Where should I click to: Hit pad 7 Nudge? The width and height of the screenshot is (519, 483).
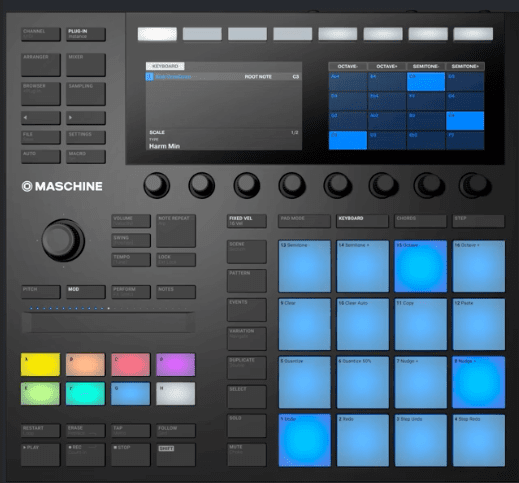421,382
